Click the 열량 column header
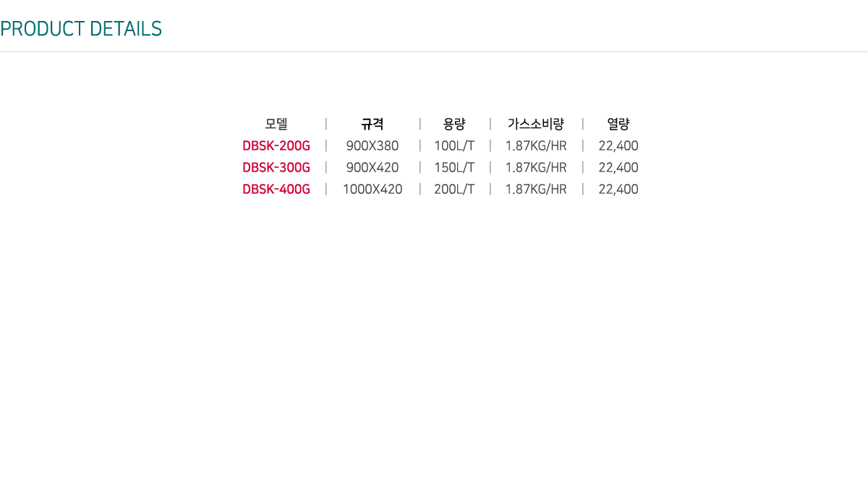 click(618, 124)
